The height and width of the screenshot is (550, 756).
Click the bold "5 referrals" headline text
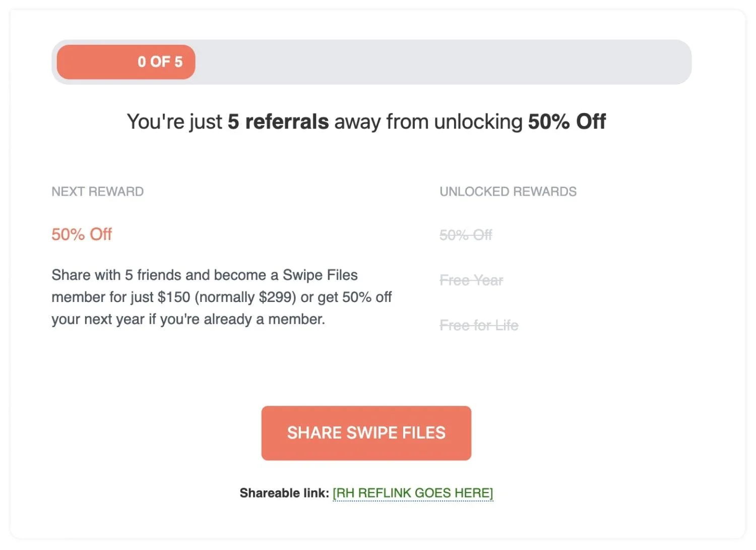[x=278, y=122]
